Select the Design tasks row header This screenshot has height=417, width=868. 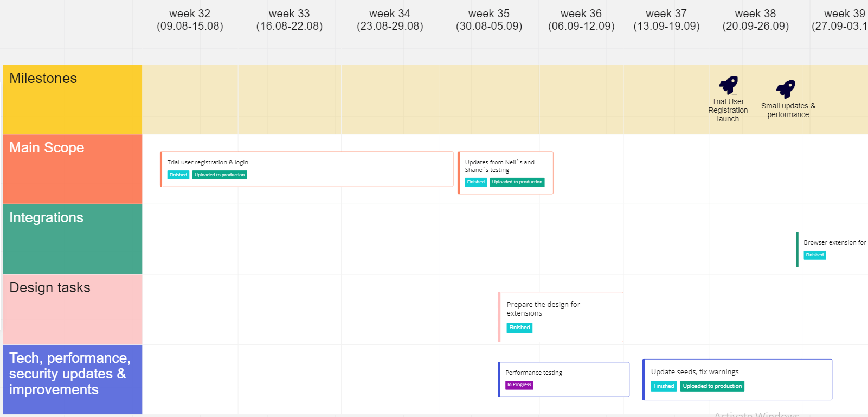tap(72, 309)
